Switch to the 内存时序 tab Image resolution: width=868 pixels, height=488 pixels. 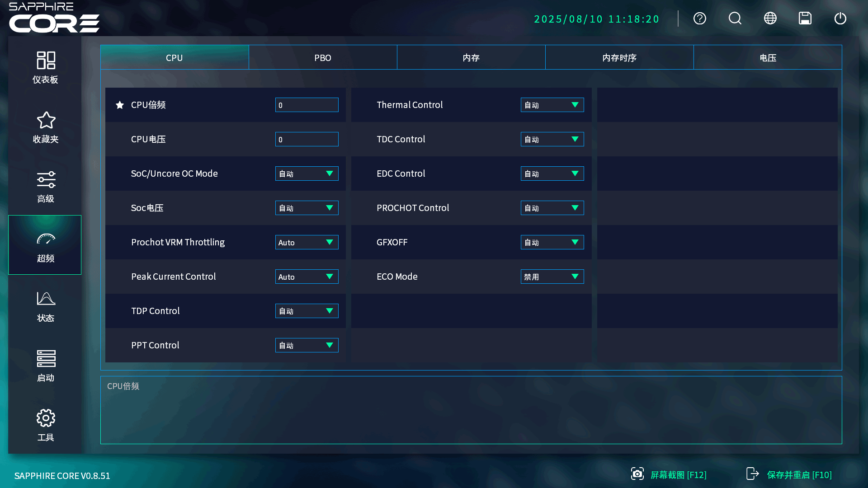619,57
